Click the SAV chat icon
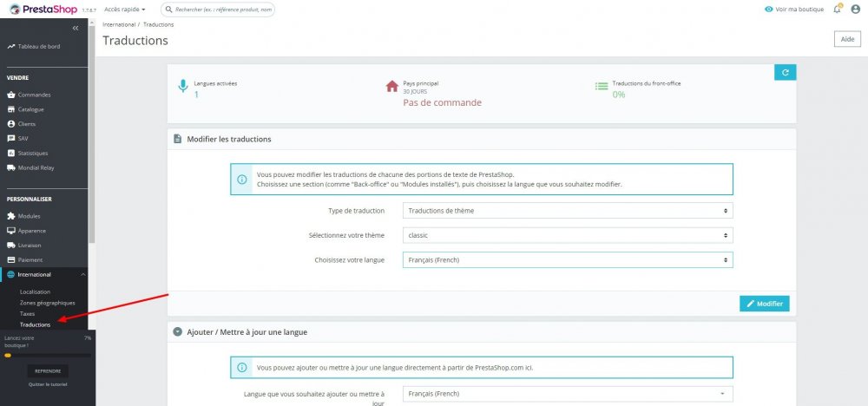Viewport: 868px width, 406px height. [x=11, y=138]
